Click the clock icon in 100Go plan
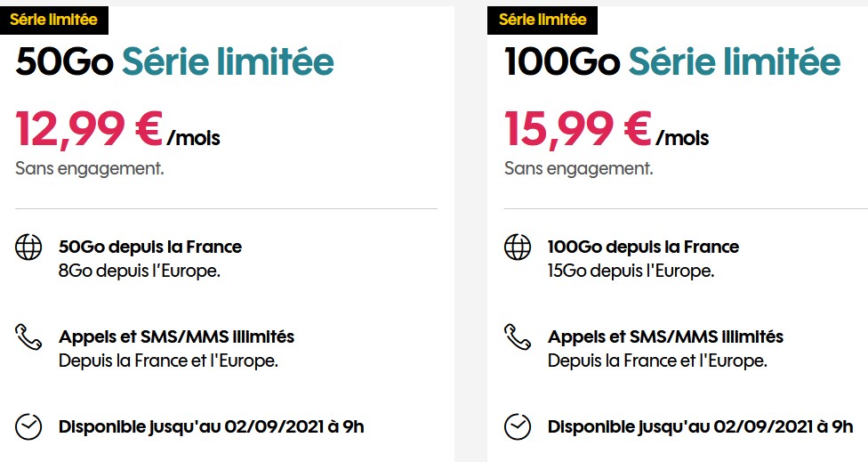 518,426
